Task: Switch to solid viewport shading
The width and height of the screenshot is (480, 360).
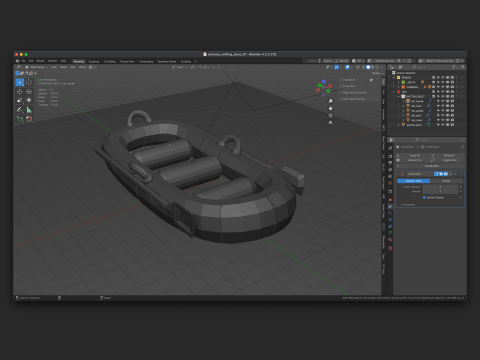Action: point(368,67)
